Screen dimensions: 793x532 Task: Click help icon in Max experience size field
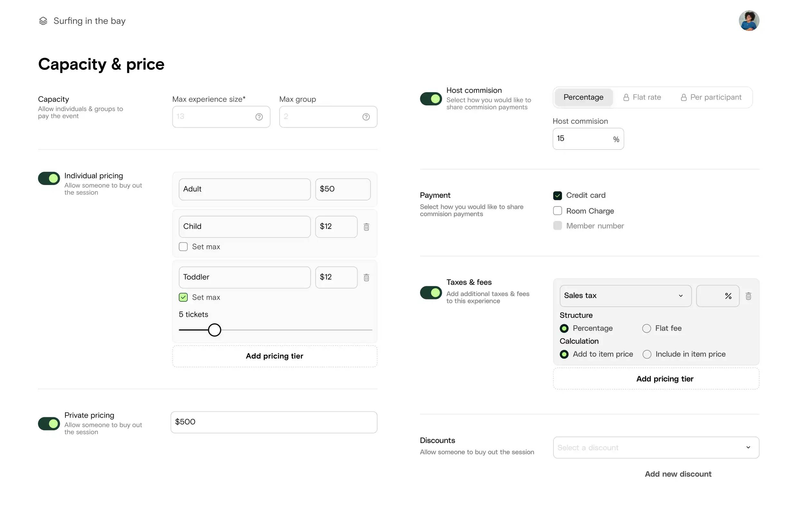[259, 117]
